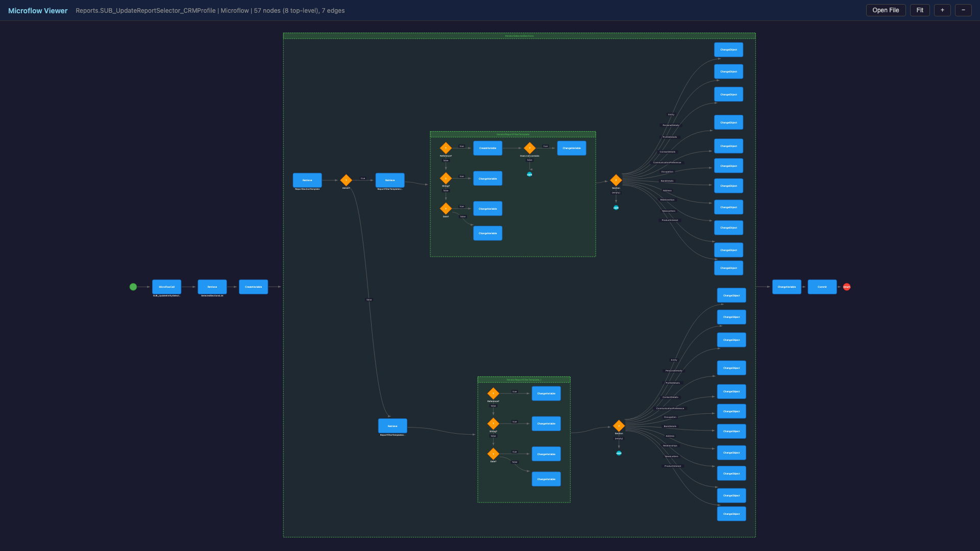
Task: Select the Section (empty) split diamond
Action: pos(616,180)
